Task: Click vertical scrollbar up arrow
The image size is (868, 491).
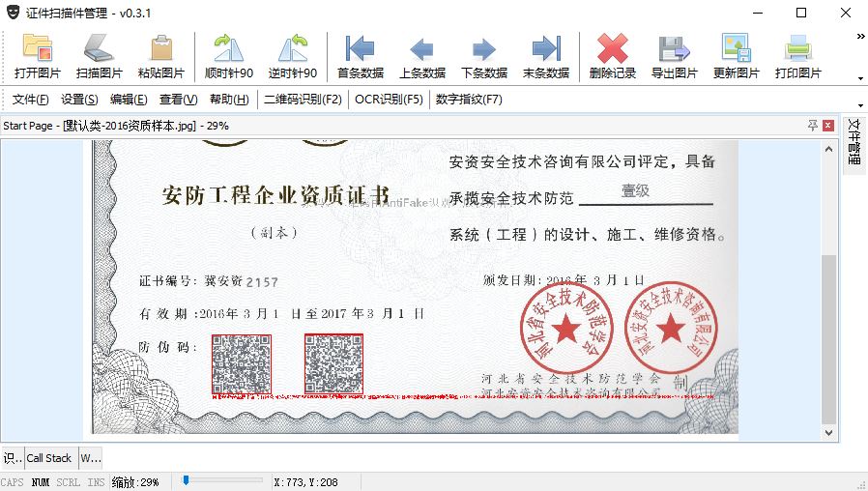Action: coord(828,149)
